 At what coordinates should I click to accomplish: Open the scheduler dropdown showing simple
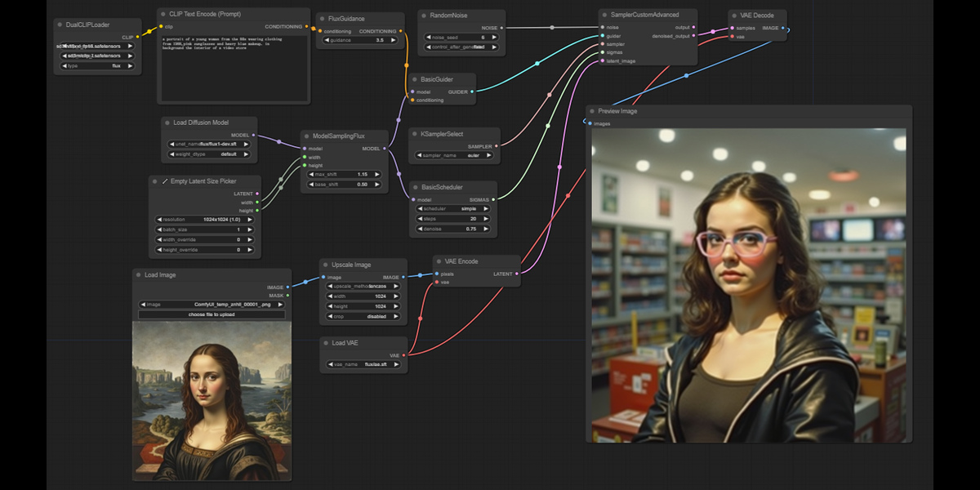452,208
